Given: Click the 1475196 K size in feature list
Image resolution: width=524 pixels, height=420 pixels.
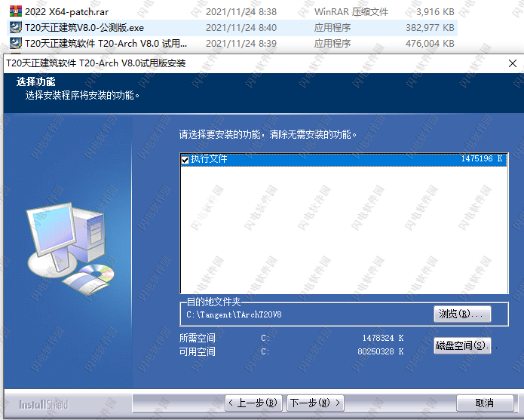Looking at the screenshot, I should (x=482, y=158).
